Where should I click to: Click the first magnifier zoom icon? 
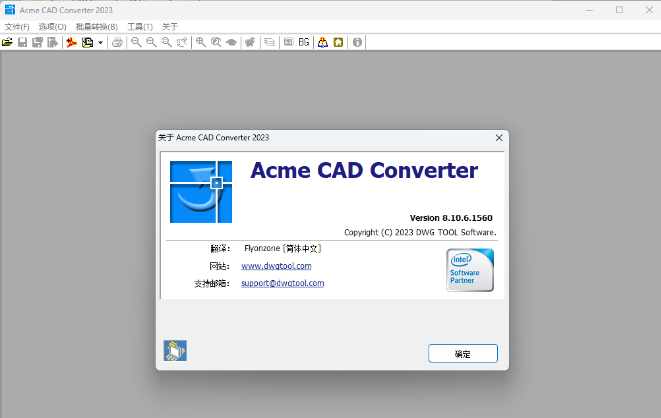click(136, 43)
